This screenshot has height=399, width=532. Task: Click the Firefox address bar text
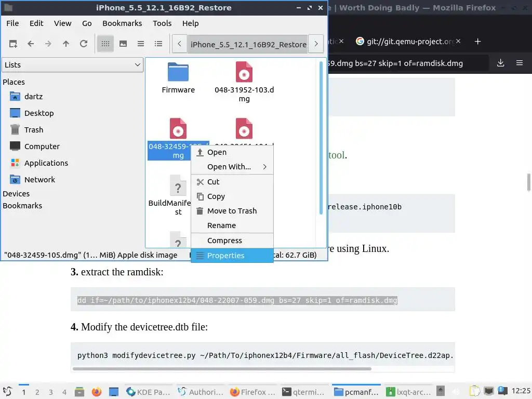pos(395,63)
